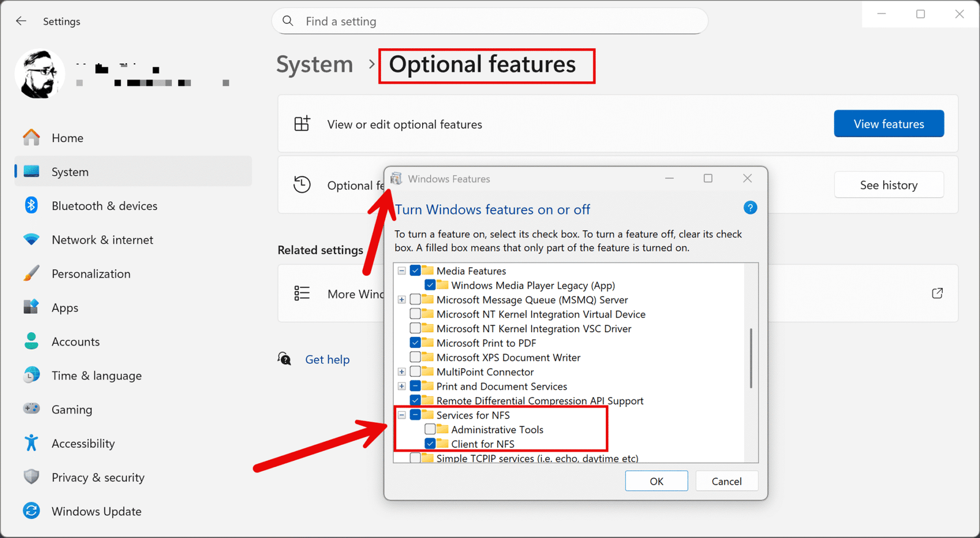Click the Windows Update sync icon
The width and height of the screenshot is (980, 538).
(x=31, y=510)
